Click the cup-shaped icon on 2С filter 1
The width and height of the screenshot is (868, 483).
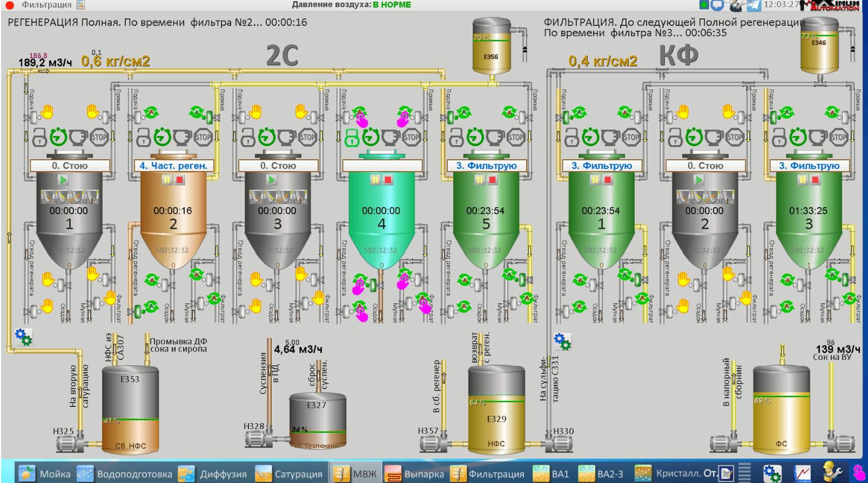79,137
